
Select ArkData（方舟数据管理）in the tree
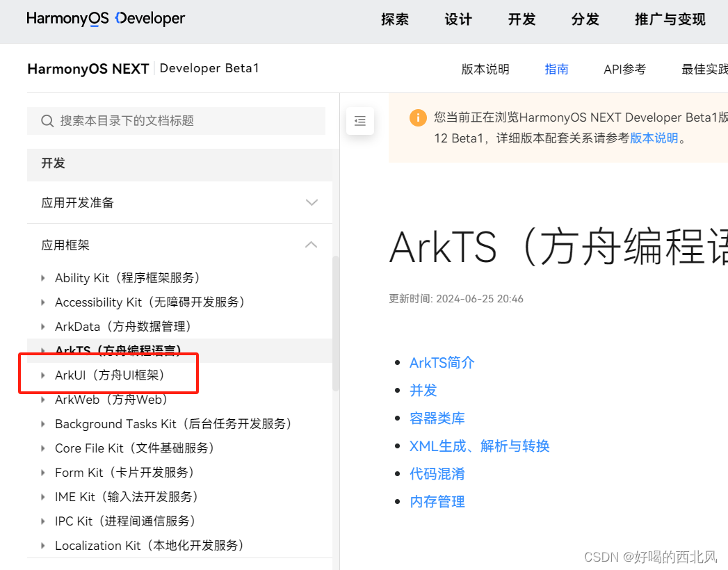(x=123, y=327)
